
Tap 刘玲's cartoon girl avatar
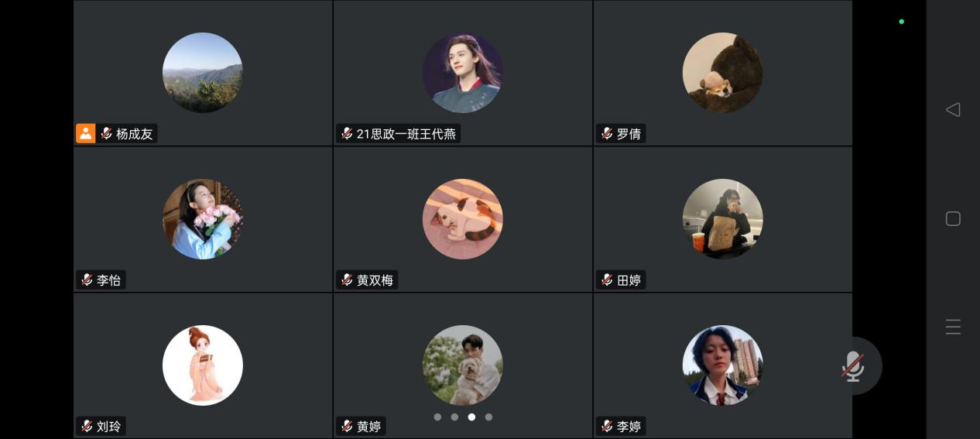click(x=203, y=365)
